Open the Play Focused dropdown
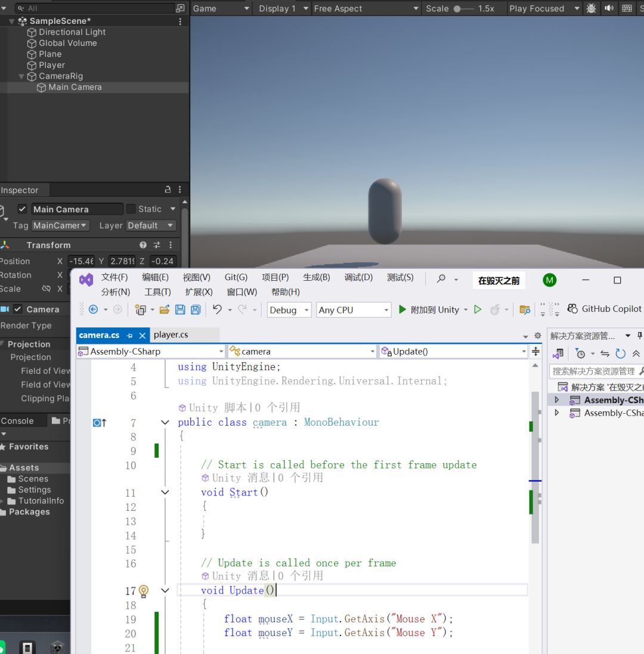 [x=544, y=8]
